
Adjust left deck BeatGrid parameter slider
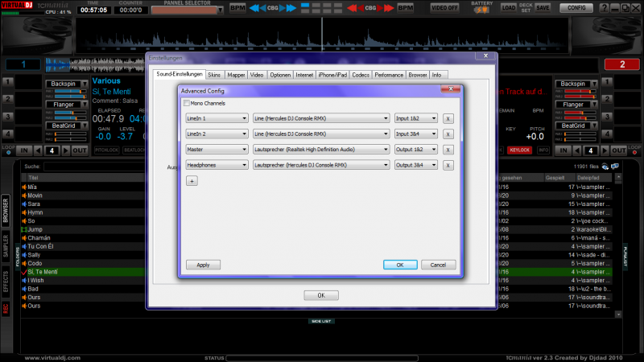point(70,134)
